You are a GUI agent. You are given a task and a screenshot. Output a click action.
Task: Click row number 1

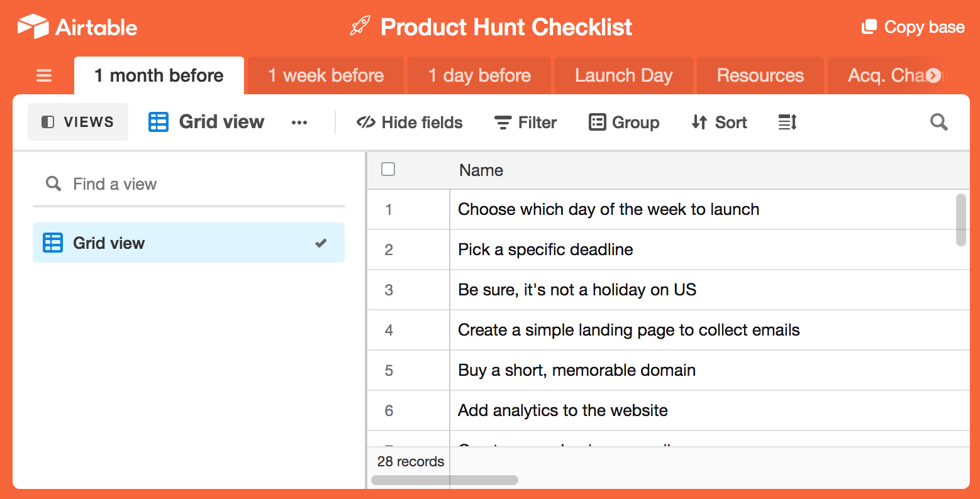click(389, 209)
